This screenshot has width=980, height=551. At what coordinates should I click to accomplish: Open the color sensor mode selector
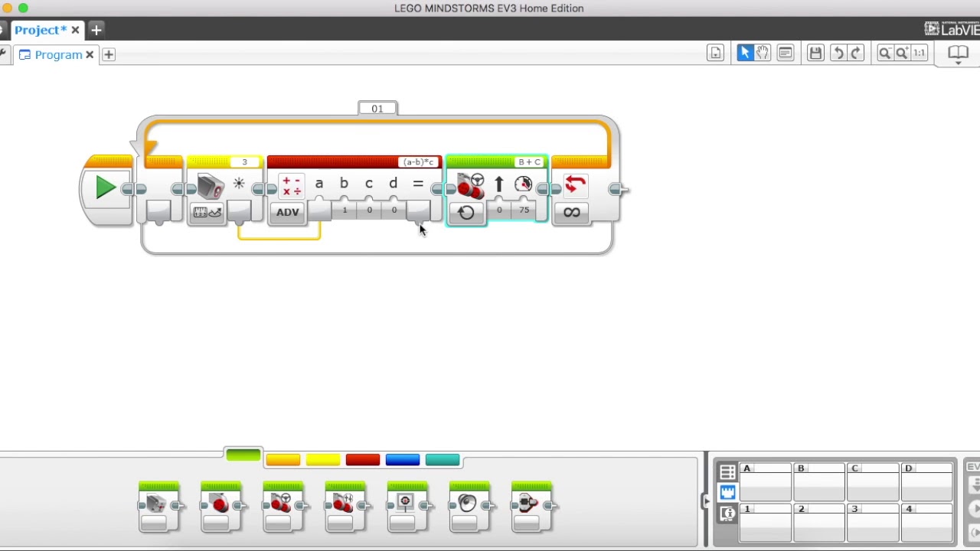[207, 213]
